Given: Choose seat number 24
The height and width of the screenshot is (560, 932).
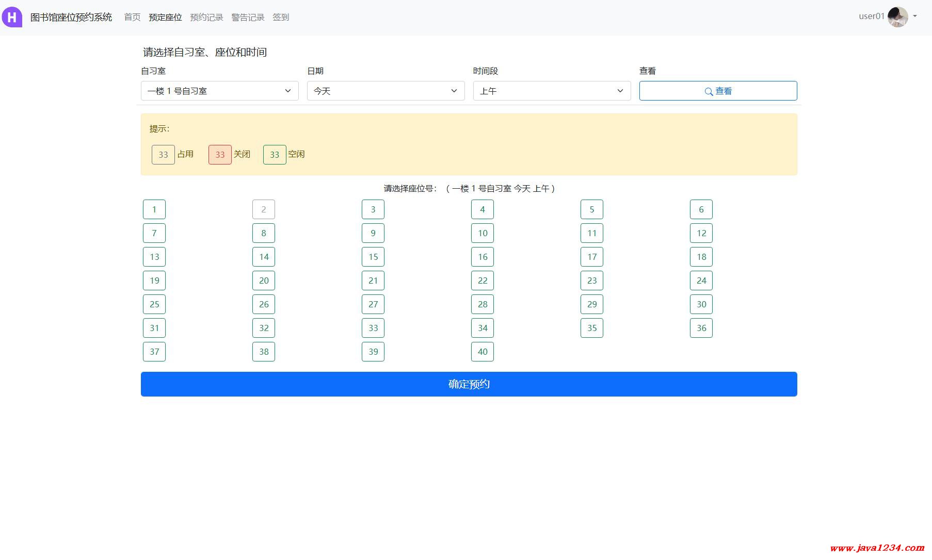Looking at the screenshot, I should (701, 281).
